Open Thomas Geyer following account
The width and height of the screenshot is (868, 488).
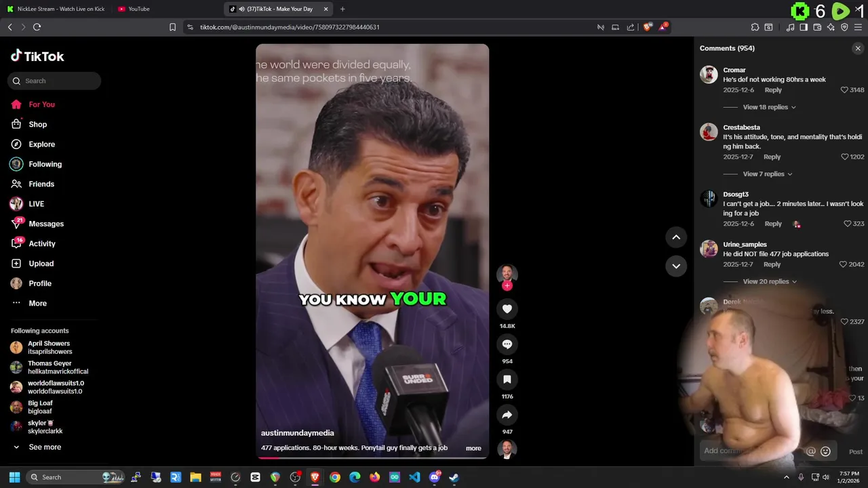click(50, 367)
